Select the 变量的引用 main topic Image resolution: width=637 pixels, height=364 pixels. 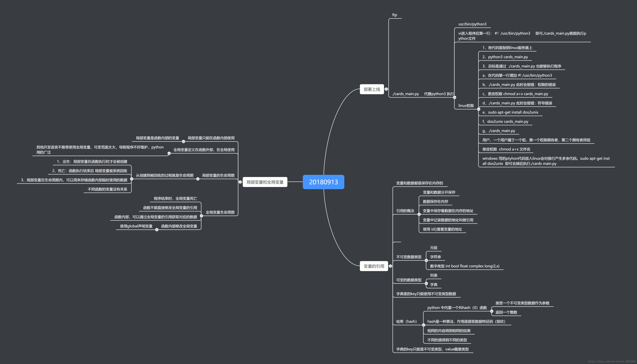pyautogui.click(x=374, y=266)
